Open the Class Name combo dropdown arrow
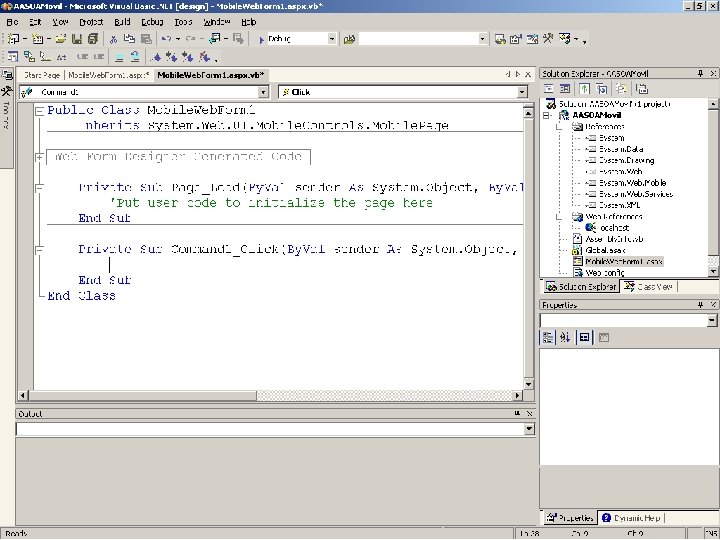This screenshot has width=720, height=540. (x=263, y=92)
